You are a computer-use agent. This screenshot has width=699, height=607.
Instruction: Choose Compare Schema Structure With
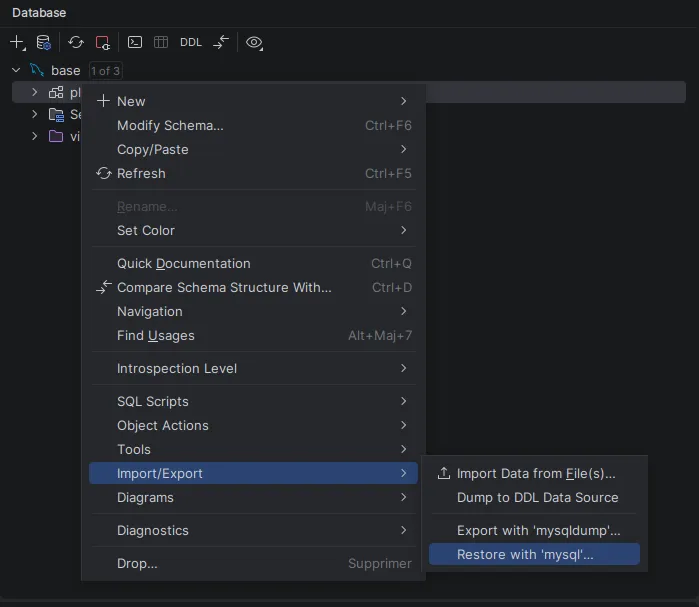tap(253, 287)
